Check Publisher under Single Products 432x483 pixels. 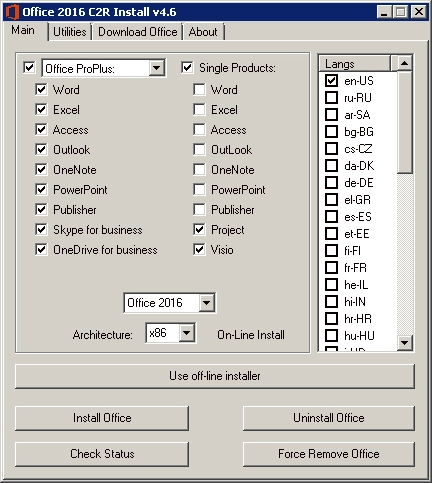(x=199, y=210)
